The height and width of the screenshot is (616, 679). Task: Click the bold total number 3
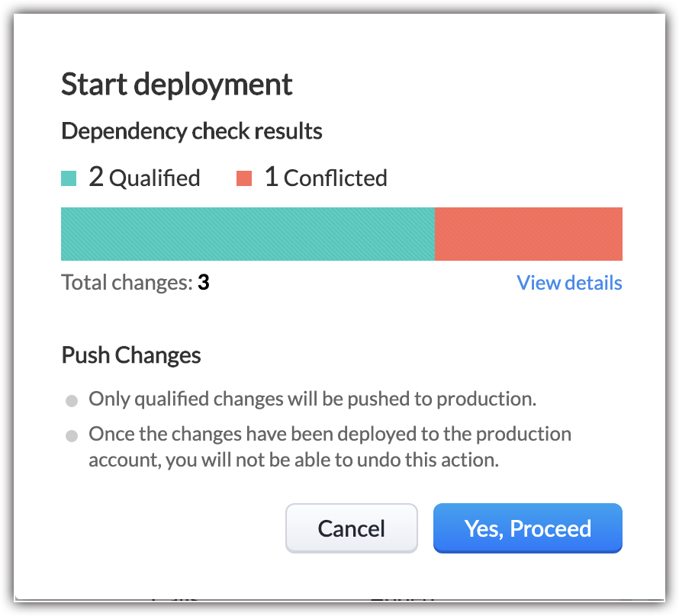204,283
